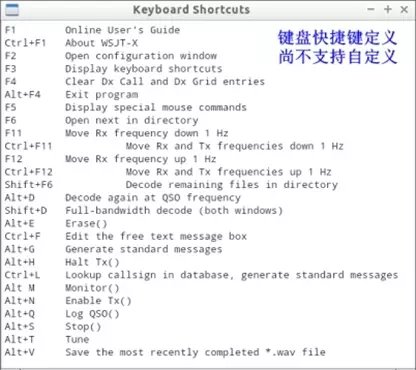Select the About WSJT-X shortcut line

(x=71, y=43)
